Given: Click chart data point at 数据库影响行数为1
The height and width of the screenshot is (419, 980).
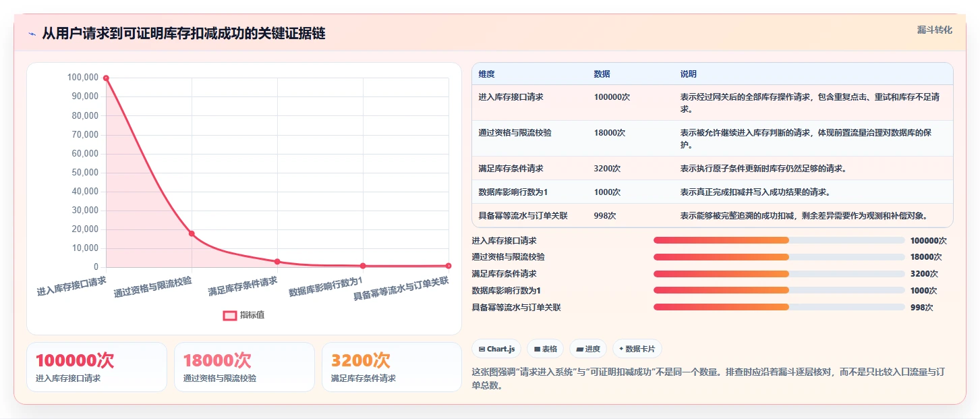Looking at the screenshot, I should pos(363,266).
